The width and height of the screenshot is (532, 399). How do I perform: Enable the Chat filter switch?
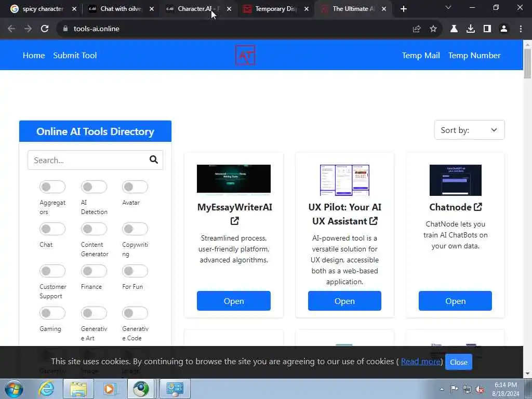point(52,229)
